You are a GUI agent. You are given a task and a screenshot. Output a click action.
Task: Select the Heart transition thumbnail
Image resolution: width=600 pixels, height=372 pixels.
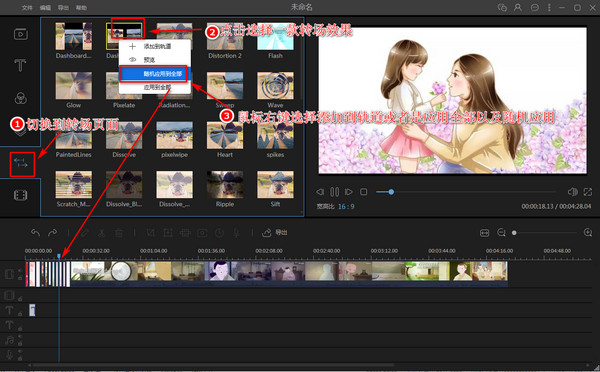coord(225,135)
